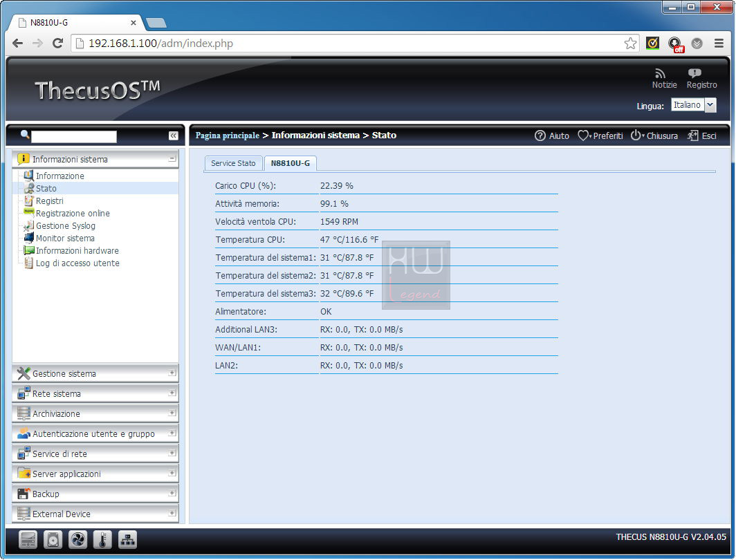Screen dimensions: 736x560
Task: Click the Attività memoria value 99.1 %
Action: 334,204
